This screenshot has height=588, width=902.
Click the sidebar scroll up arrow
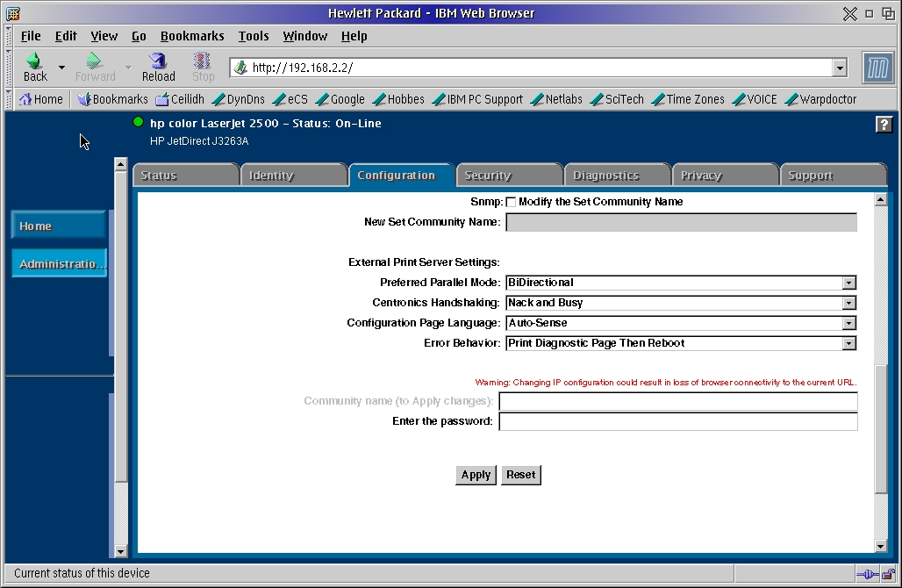[120, 164]
